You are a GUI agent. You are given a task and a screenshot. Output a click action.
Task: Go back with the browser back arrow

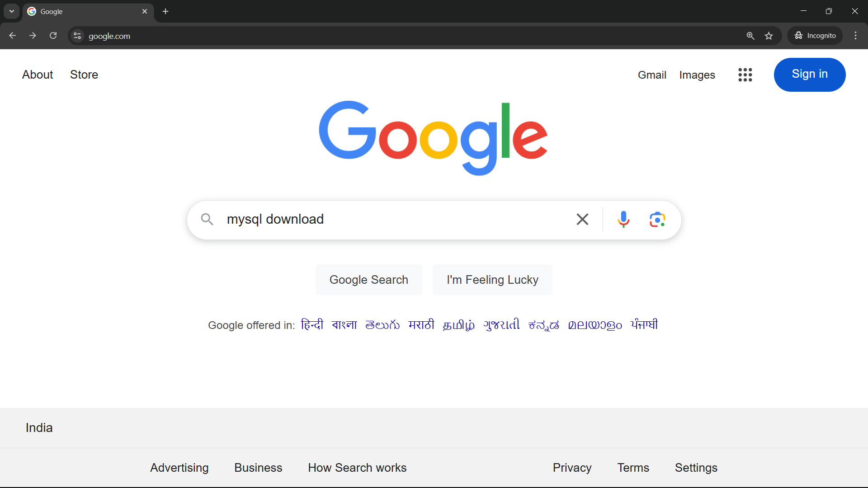click(12, 36)
